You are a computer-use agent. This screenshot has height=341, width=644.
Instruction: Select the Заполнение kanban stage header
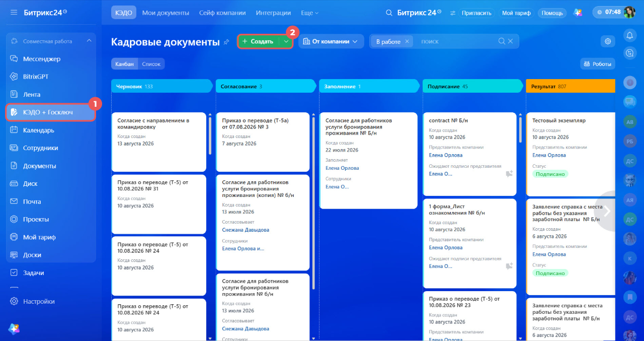[x=370, y=86]
